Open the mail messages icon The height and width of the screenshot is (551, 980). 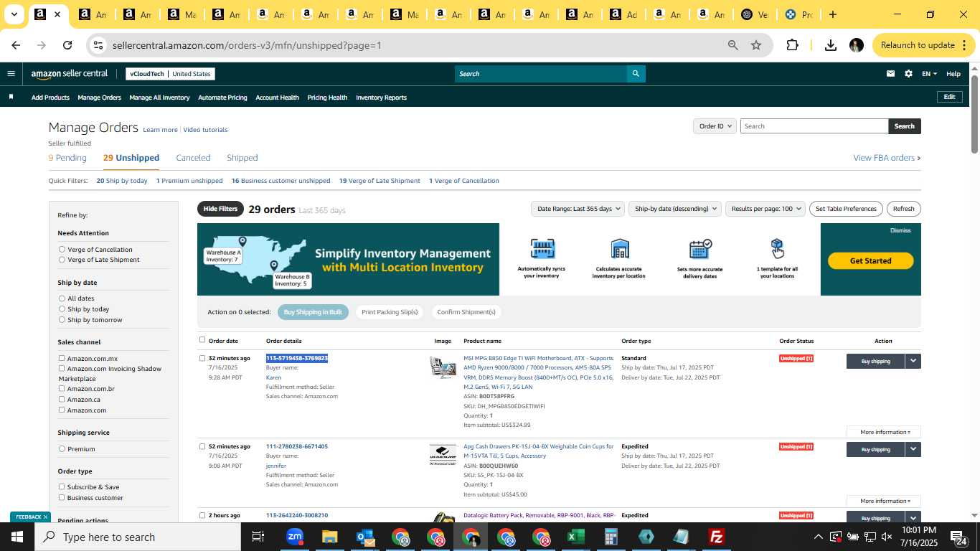(890, 74)
